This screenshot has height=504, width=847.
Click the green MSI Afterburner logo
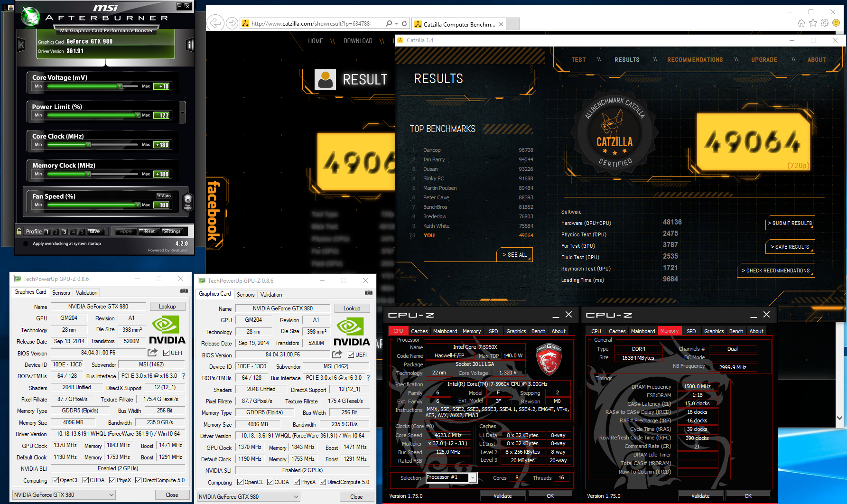pyautogui.click(x=31, y=16)
